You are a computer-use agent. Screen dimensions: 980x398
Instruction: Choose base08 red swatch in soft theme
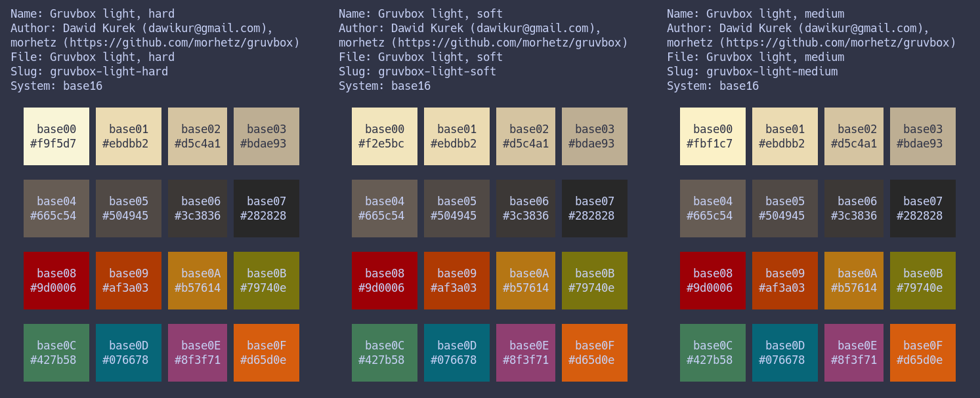(385, 281)
